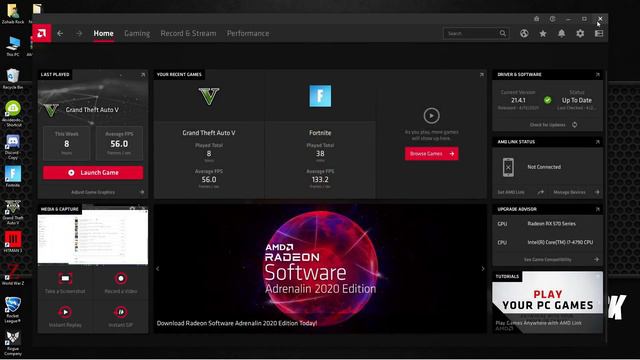Click Record a Video icon
Viewport: 640px width, 360px height.
coord(121,279)
